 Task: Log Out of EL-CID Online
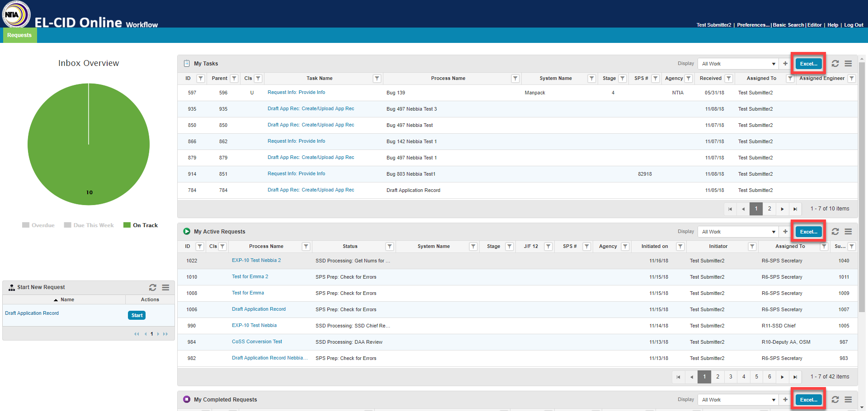[x=854, y=25]
